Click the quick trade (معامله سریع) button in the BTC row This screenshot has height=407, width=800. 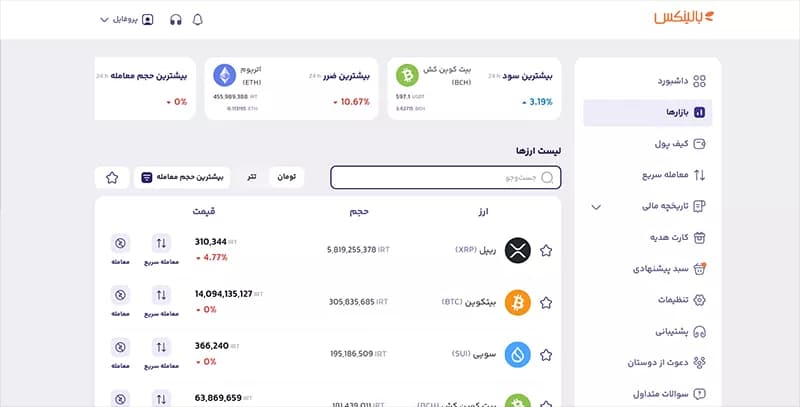[163, 301]
